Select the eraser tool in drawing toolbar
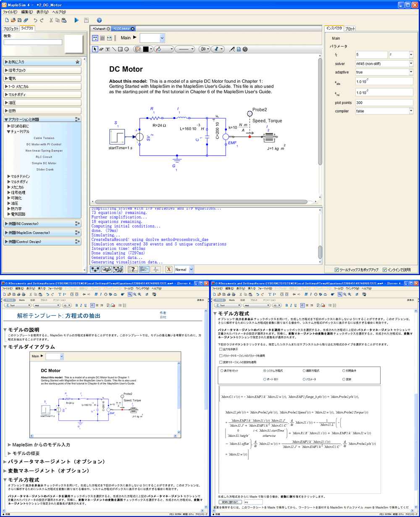Image resolution: width=420 pixels, height=517 pixels. click(x=101, y=49)
